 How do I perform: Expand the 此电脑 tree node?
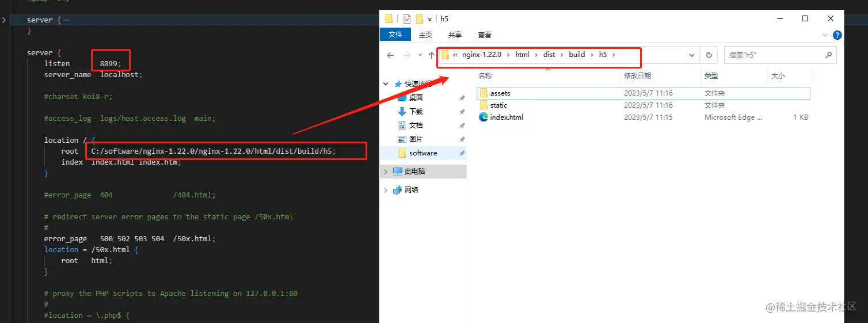(x=386, y=172)
